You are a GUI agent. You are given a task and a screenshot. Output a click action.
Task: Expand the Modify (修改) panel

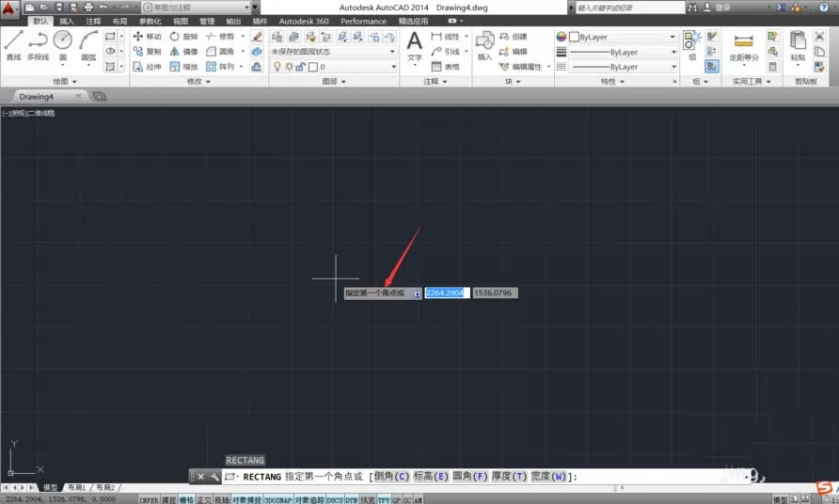point(198,81)
